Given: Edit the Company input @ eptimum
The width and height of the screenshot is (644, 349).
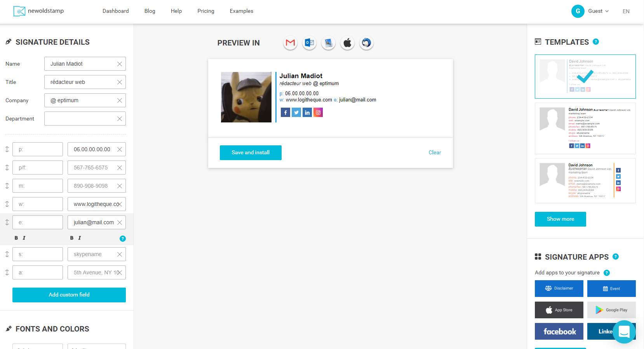Looking at the screenshot, I should [x=85, y=100].
